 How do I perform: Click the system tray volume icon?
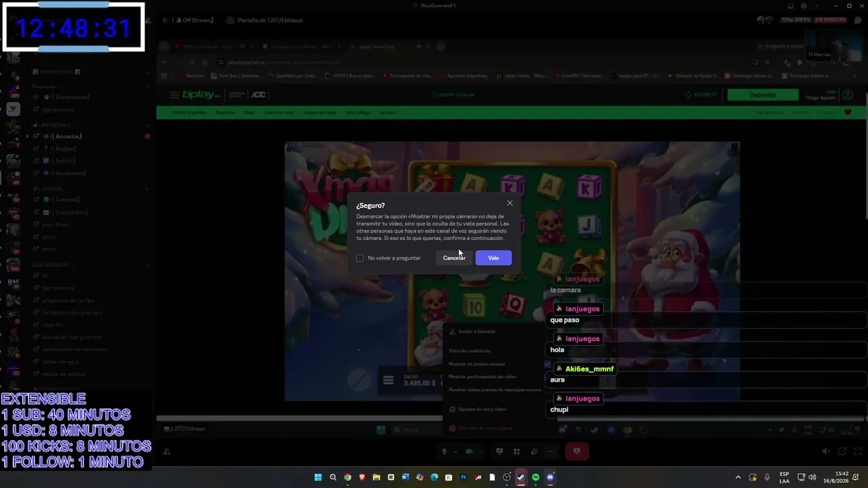812,477
